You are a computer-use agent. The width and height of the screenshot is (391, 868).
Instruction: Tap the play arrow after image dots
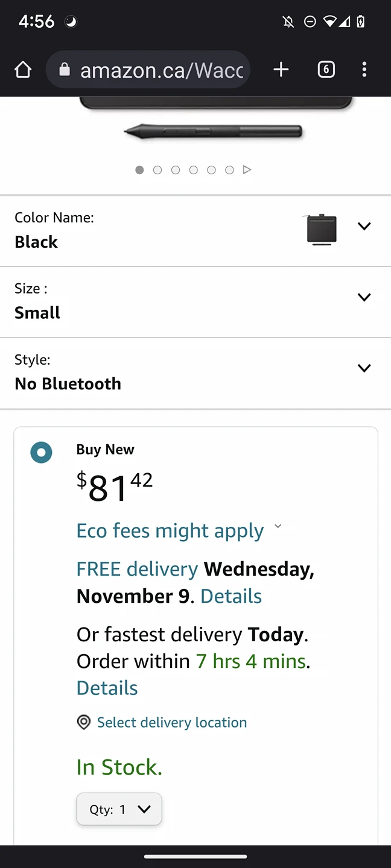247,170
